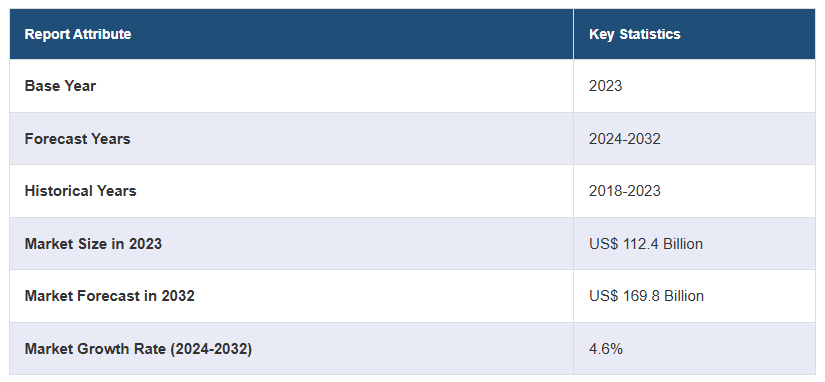Click the 2024-2032 forecast years value

click(625, 138)
